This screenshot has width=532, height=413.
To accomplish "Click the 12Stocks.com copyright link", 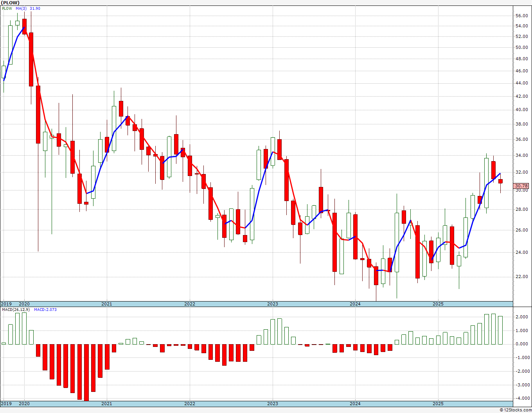I will point(514,410).
